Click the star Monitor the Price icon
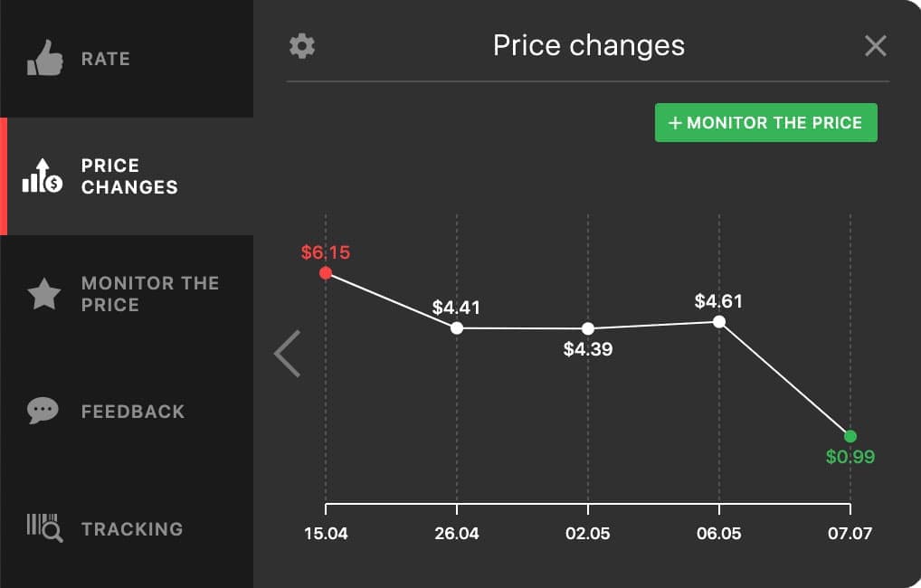The image size is (921, 588). coord(43,294)
